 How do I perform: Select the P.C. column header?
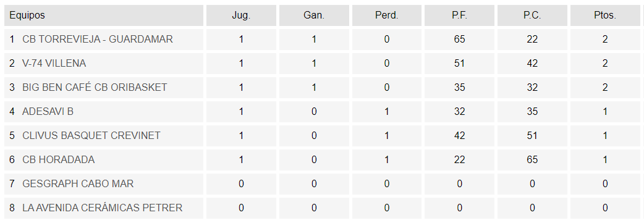[532, 15]
